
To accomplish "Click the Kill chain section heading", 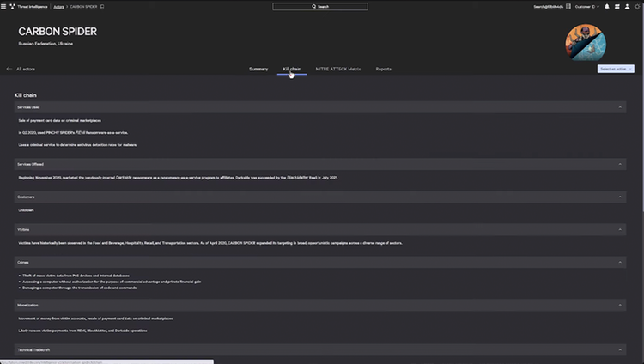I will (x=26, y=95).
